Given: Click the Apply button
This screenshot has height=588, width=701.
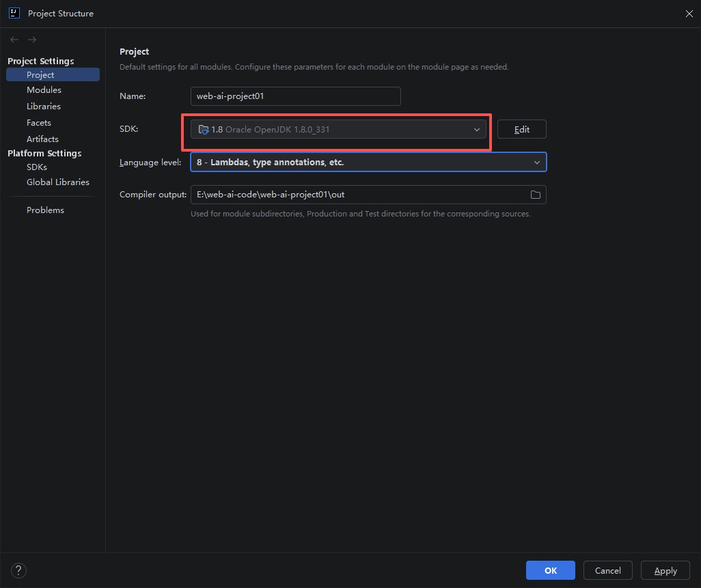Looking at the screenshot, I should (x=665, y=570).
